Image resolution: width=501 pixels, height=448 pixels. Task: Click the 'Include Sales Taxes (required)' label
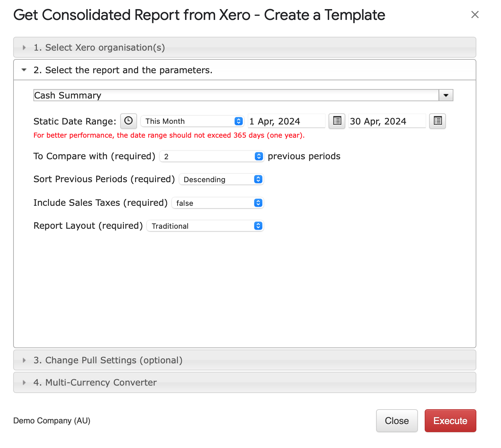[x=101, y=203]
